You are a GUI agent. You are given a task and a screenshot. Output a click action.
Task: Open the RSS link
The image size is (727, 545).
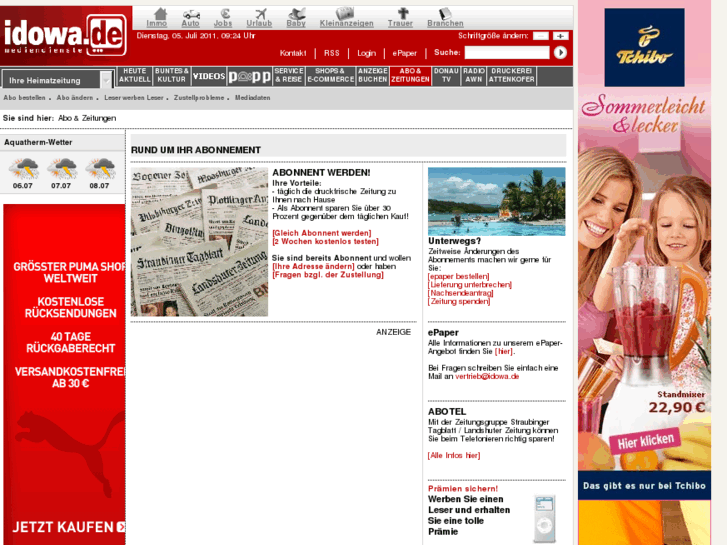click(x=332, y=53)
